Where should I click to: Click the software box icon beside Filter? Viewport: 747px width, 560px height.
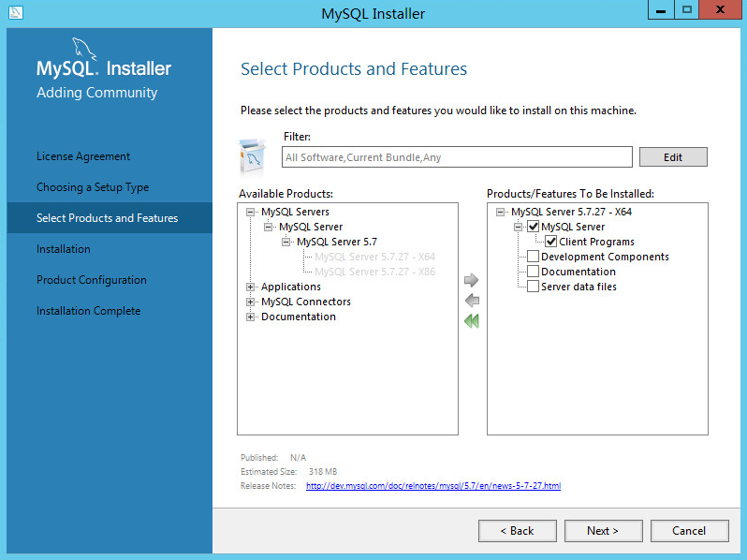pyautogui.click(x=253, y=155)
